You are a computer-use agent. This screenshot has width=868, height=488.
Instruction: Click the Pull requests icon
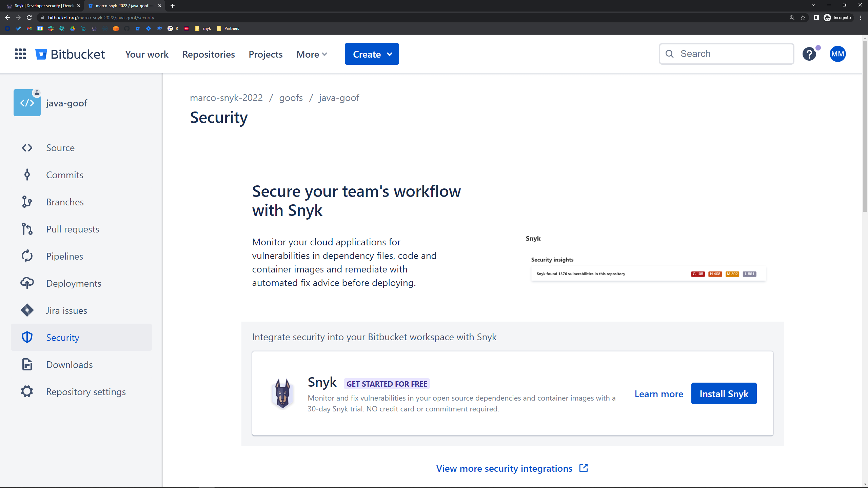pyautogui.click(x=27, y=229)
